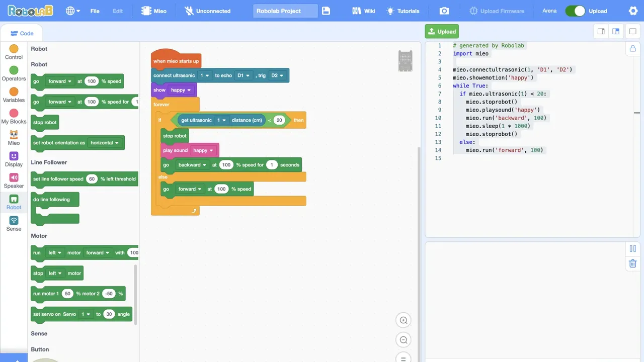Image resolution: width=644 pixels, height=362 pixels.
Task: Open echo pin D1 dropdown
Action: (244, 75)
